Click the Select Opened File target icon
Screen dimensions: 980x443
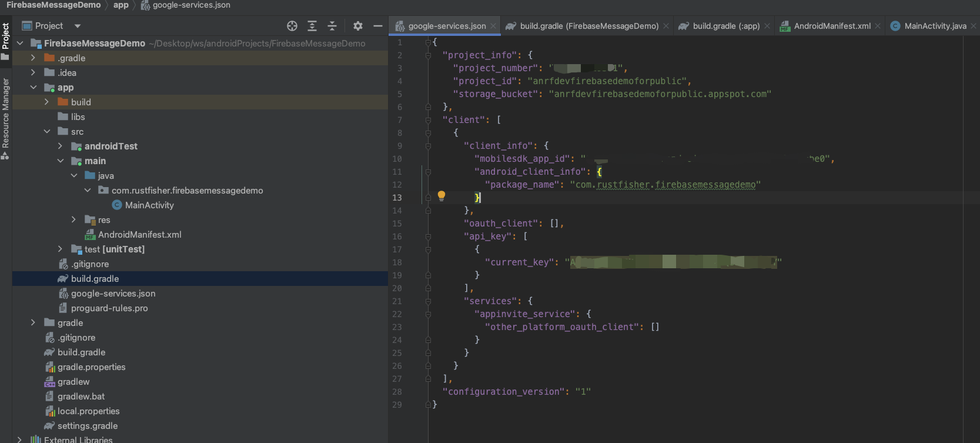[x=292, y=26]
